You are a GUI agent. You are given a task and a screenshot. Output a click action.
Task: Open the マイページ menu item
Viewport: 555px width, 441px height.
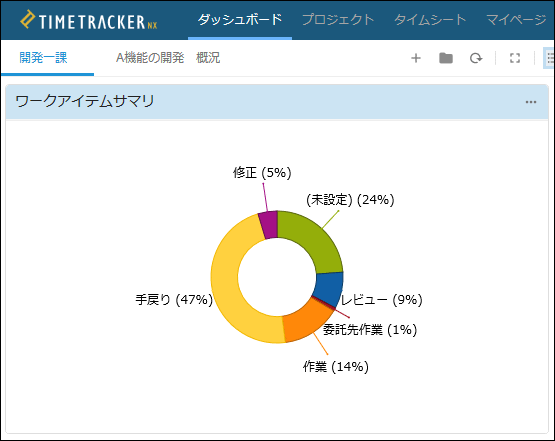click(516, 20)
